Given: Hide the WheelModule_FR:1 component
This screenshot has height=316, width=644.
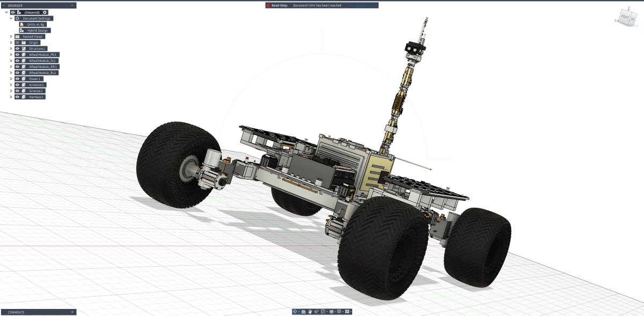Looking at the screenshot, I should (17, 55).
